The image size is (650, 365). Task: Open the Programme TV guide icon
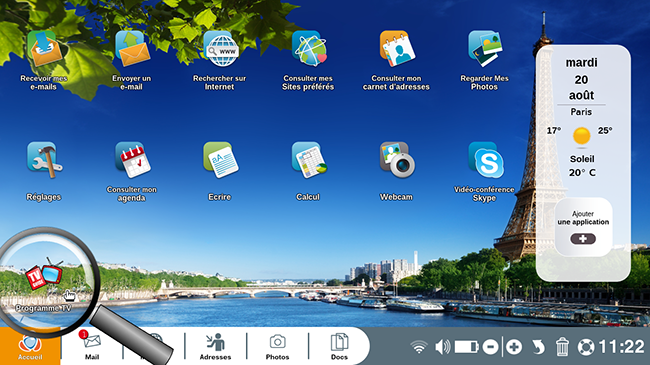(44, 273)
